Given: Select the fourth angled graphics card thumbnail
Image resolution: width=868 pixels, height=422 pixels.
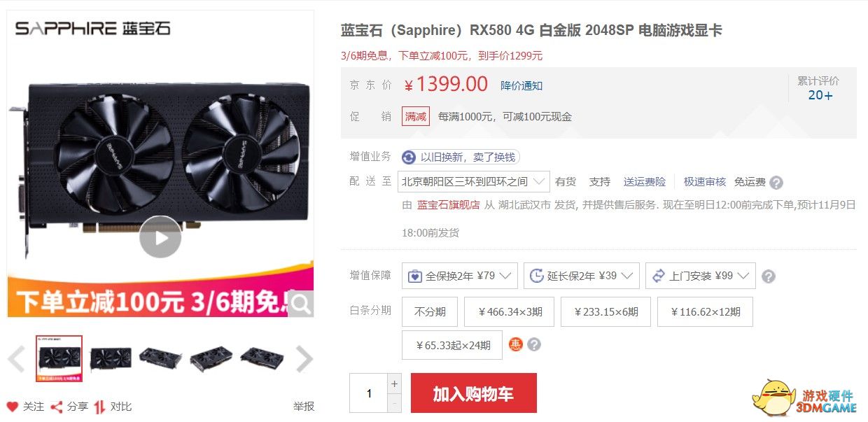Looking at the screenshot, I should pos(211,358).
